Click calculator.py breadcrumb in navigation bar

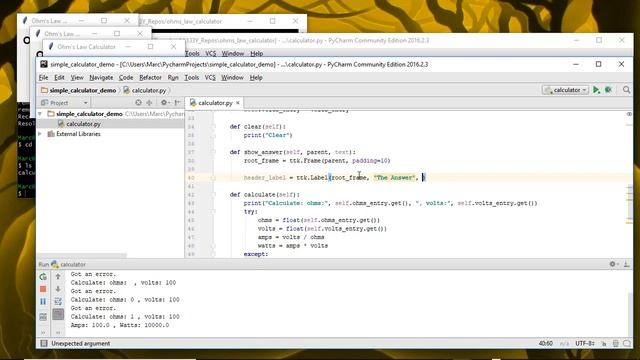[145, 90]
